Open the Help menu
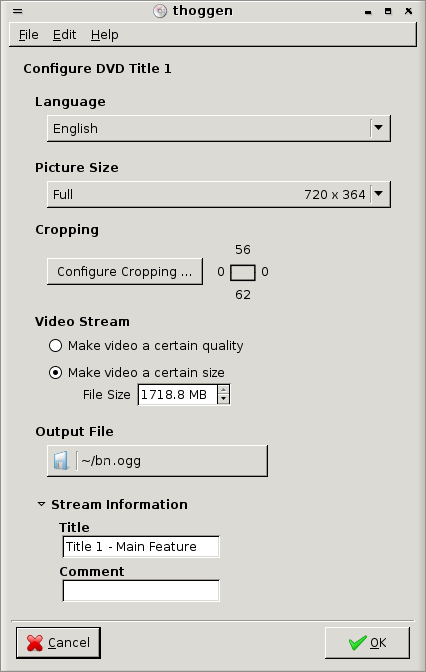426x672 pixels. [x=105, y=35]
